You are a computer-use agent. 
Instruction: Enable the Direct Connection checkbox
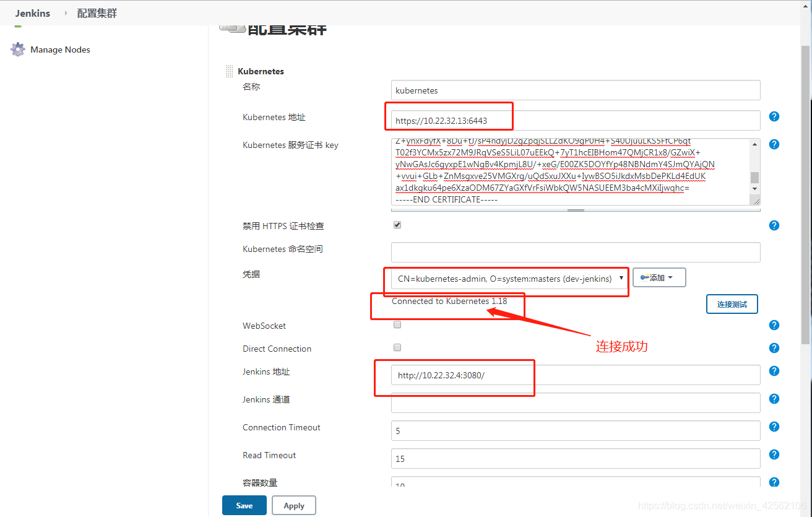pyautogui.click(x=397, y=347)
